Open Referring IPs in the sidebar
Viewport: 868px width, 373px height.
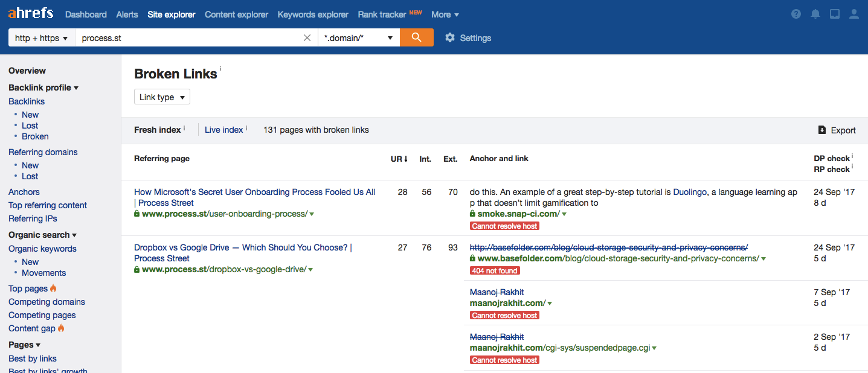point(33,218)
